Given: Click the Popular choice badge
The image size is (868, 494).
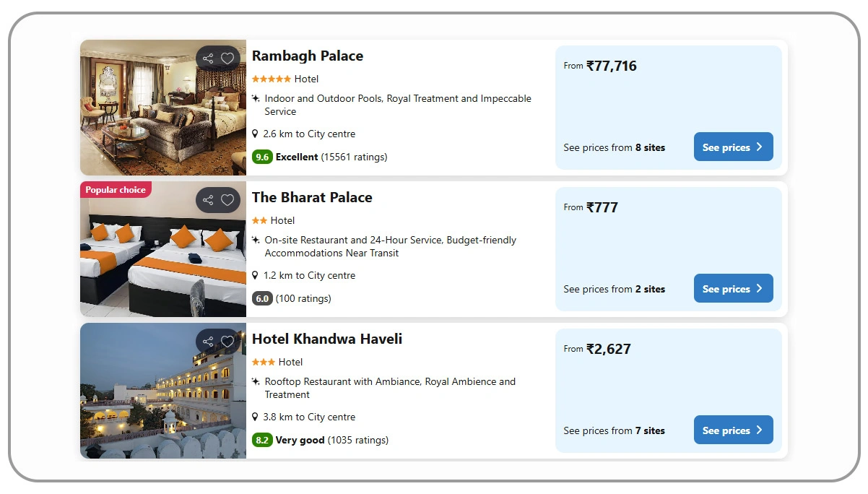Looking at the screenshot, I should click(116, 189).
